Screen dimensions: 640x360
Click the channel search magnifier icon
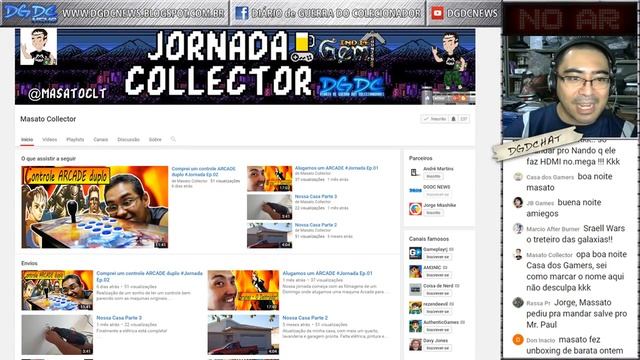[173, 139]
